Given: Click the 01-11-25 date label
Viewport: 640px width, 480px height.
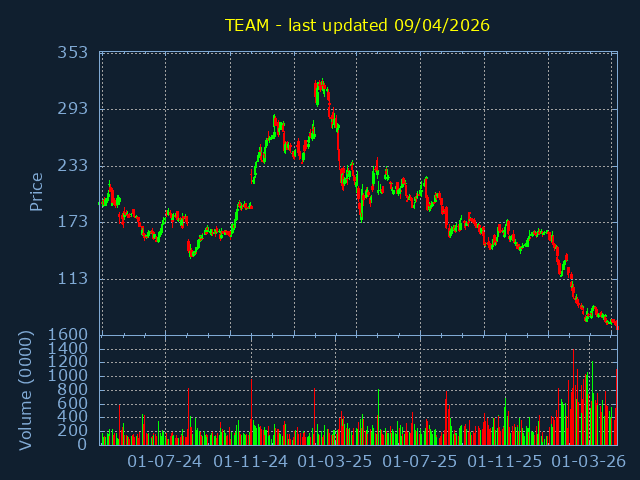Looking at the screenshot, I should (504, 462).
